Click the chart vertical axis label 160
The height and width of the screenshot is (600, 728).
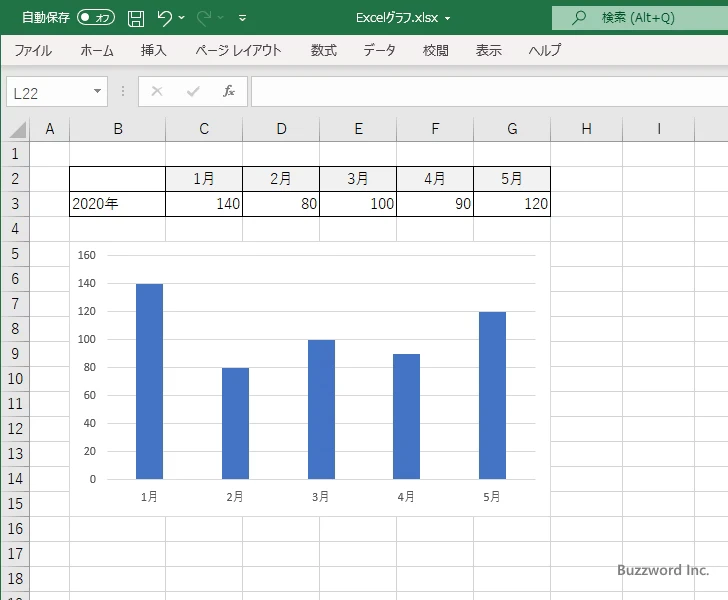(x=86, y=255)
